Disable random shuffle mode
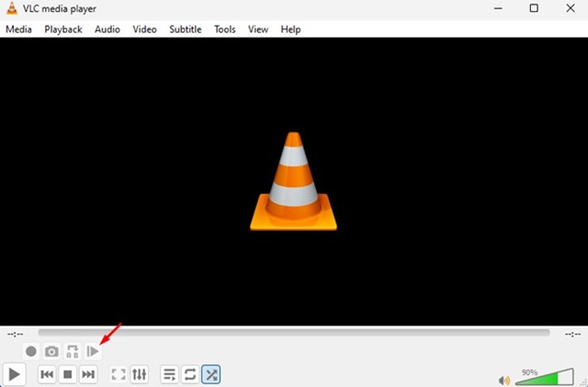The width and height of the screenshot is (588, 387). [210, 374]
